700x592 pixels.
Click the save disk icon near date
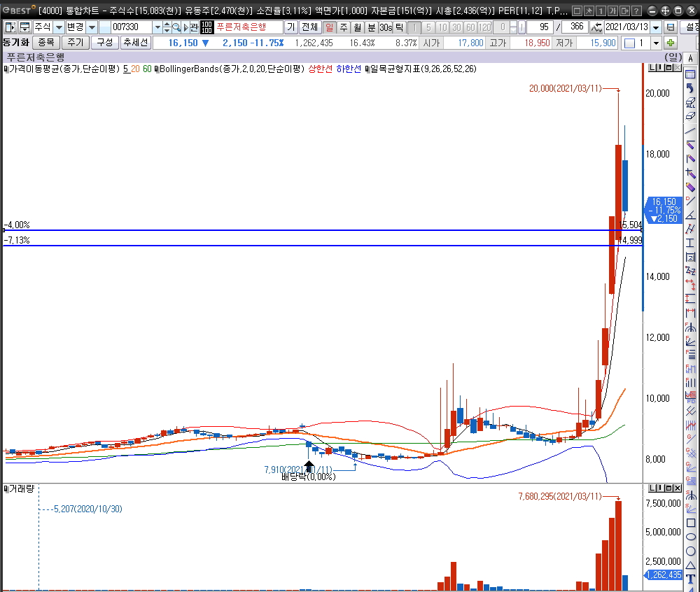[x=670, y=27]
